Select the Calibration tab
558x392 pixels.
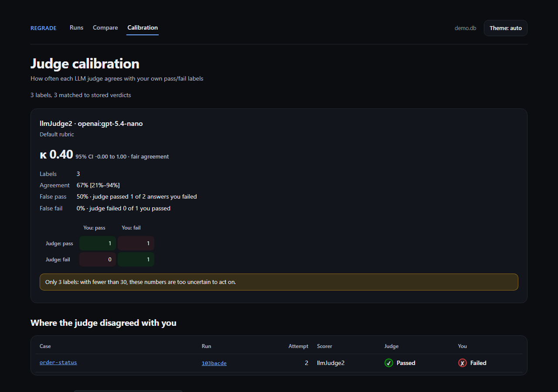click(143, 27)
